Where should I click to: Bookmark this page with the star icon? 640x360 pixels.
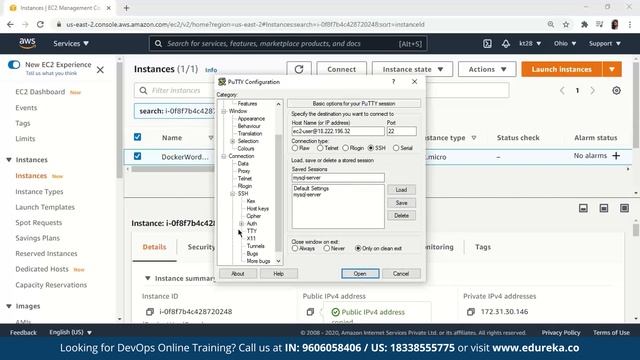pyautogui.click(x=566, y=24)
